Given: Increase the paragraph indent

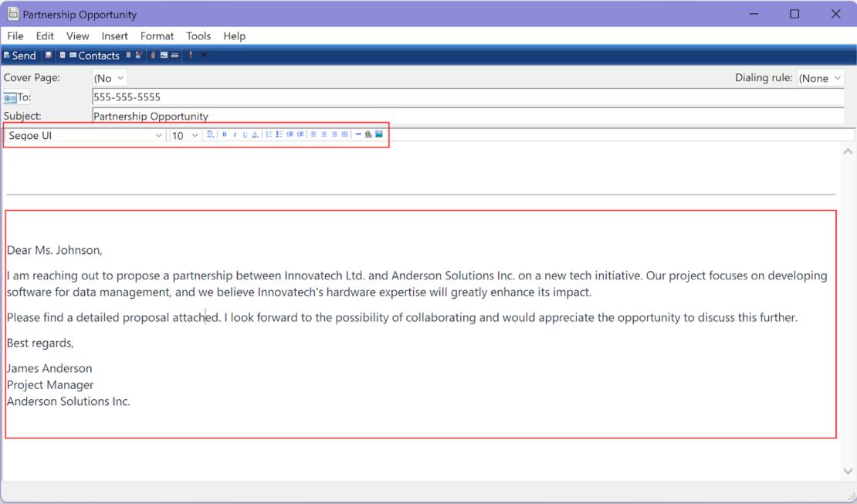Looking at the screenshot, I should point(300,134).
